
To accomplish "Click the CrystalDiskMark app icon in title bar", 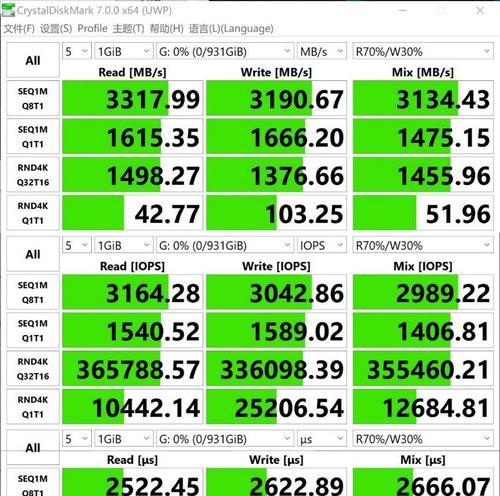I will tap(8, 10).
